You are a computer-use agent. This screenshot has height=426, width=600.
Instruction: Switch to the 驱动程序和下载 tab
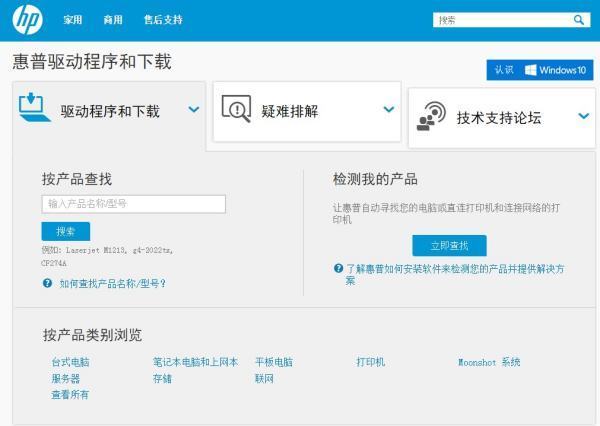coord(109,116)
